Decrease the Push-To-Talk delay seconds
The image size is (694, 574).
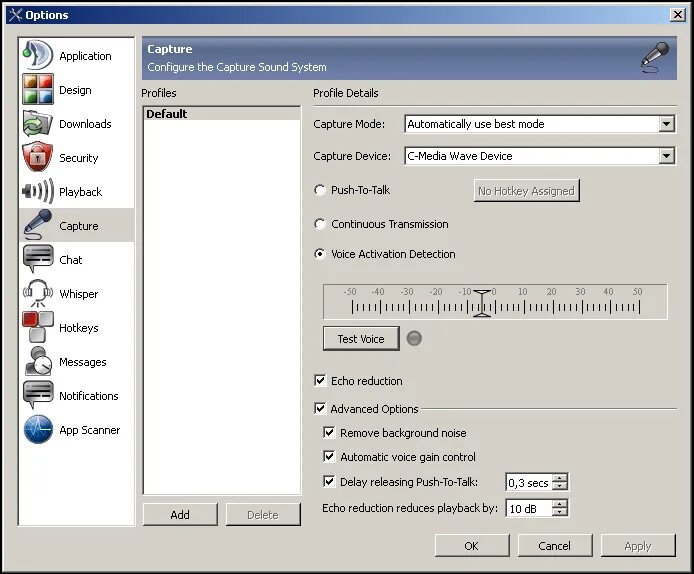pyautogui.click(x=560, y=486)
